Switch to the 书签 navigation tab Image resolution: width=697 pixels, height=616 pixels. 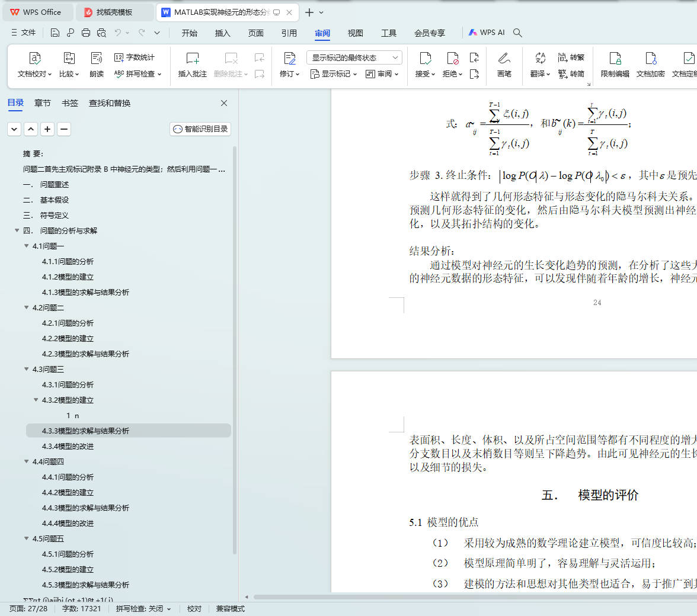click(x=70, y=103)
